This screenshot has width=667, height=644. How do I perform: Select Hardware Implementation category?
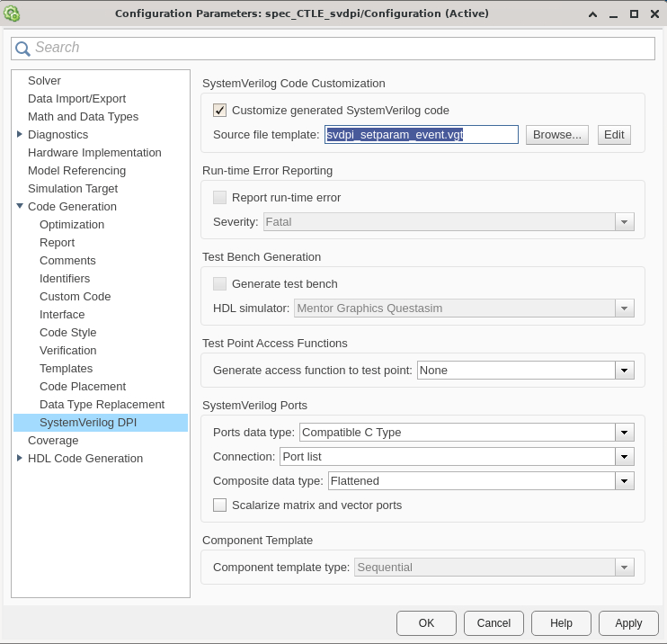tap(94, 153)
